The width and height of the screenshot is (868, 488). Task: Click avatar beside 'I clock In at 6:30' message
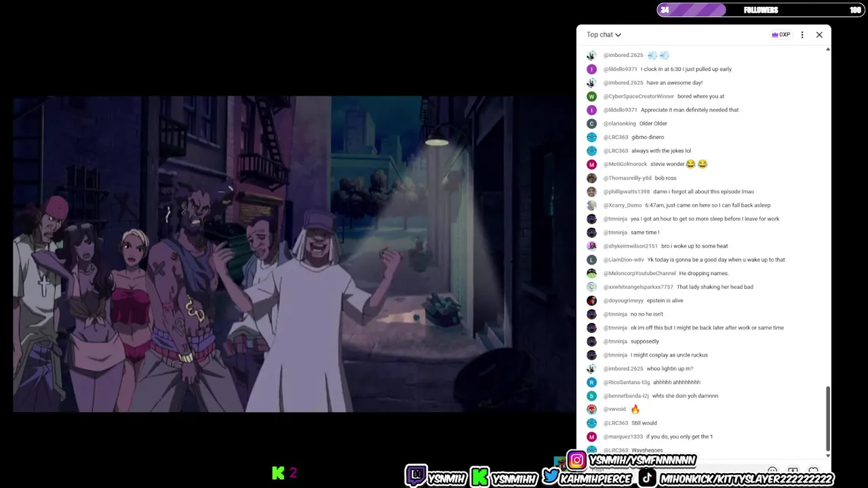[x=591, y=69]
